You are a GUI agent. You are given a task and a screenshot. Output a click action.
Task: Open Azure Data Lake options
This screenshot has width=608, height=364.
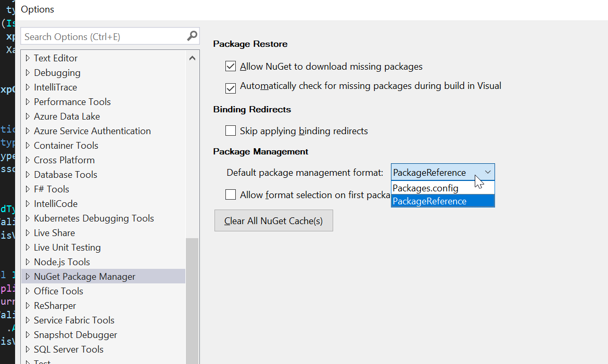coord(67,116)
